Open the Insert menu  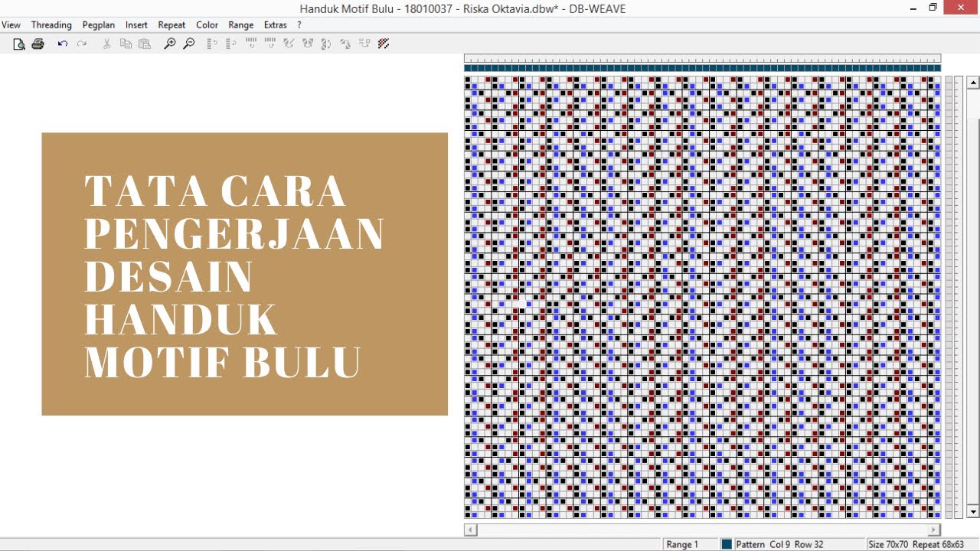pos(136,25)
